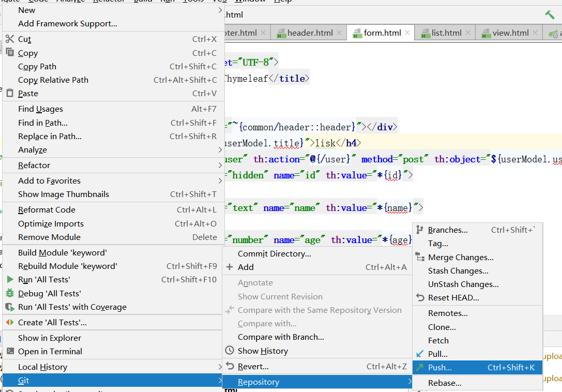562x392 pixels.
Task: Select Commit Directory
Action: [317, 253]
